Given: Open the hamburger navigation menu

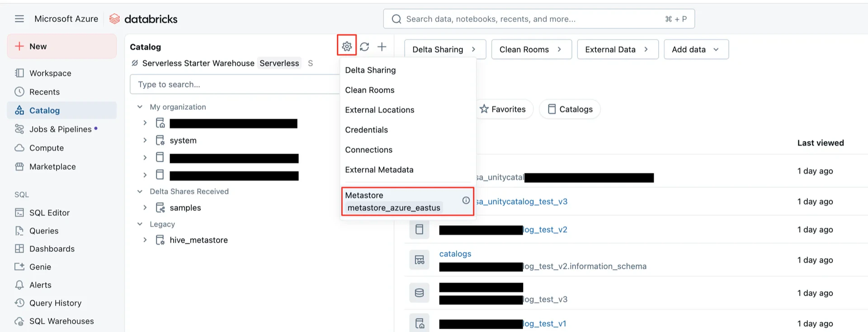Looking at the screenshot, I should pyautogui.click(x=19, y=19).
